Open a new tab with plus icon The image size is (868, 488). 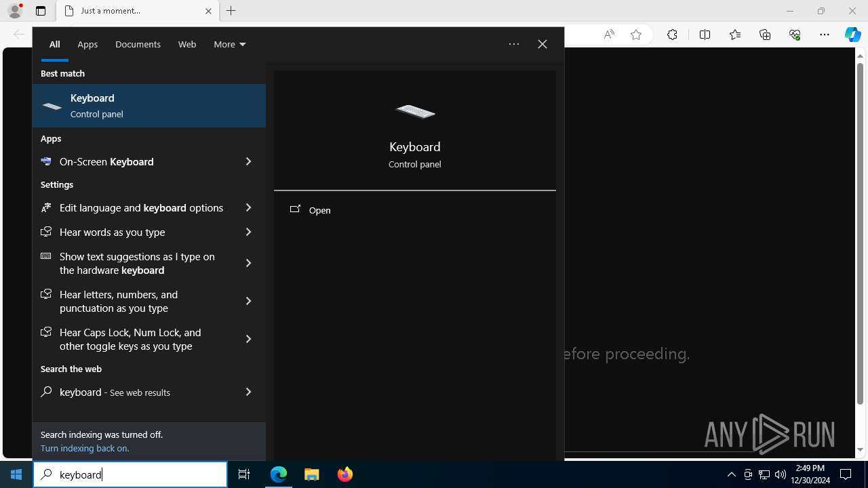[231, 11]
